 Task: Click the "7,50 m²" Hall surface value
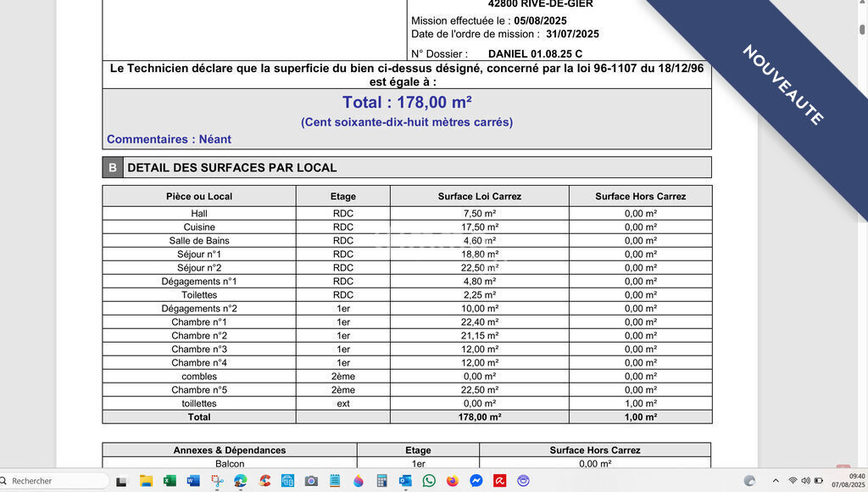[x=480, y=213]
